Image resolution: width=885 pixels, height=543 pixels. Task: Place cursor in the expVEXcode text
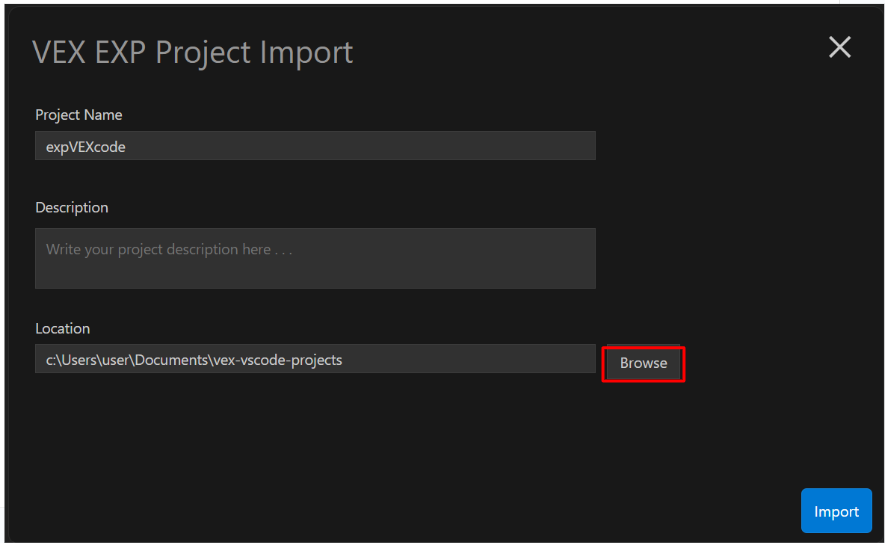click(x=86, y=146)
